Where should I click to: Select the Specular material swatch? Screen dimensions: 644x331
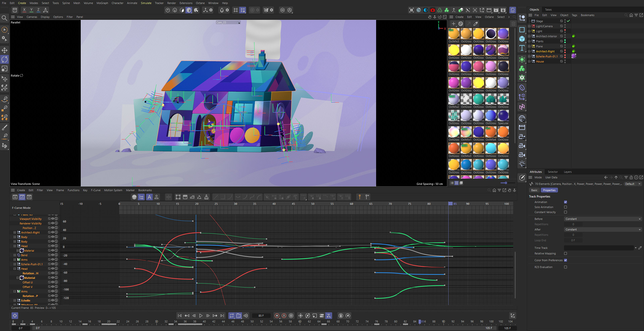tap(503, 117)
